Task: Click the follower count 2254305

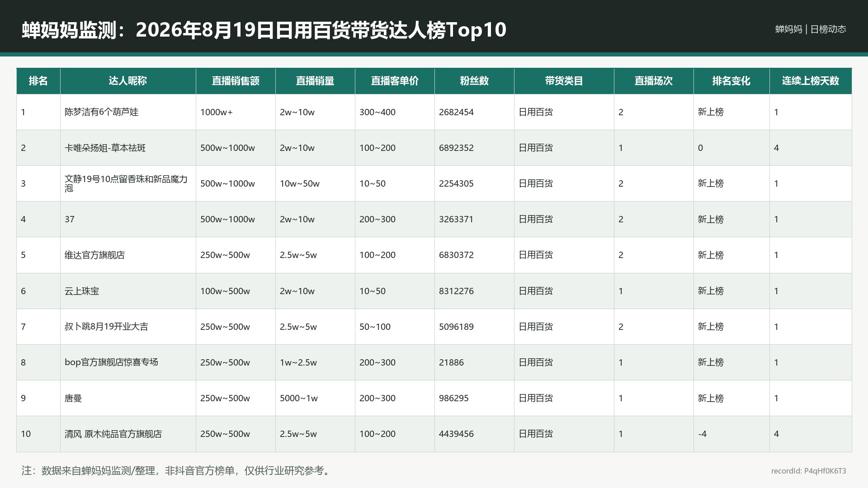Action: (x=457, y=183)
